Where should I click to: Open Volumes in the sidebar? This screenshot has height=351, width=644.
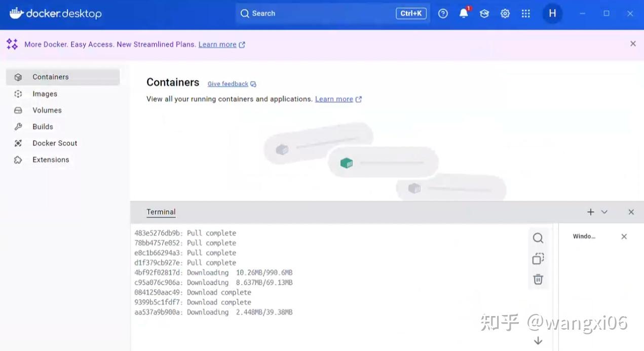pyautogui.click(x=63, y=110)
